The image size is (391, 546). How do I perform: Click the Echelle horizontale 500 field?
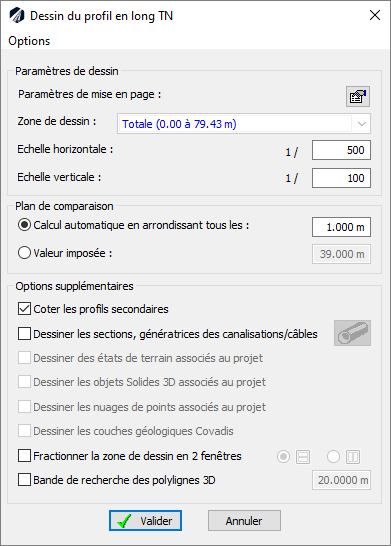point(341,150)
